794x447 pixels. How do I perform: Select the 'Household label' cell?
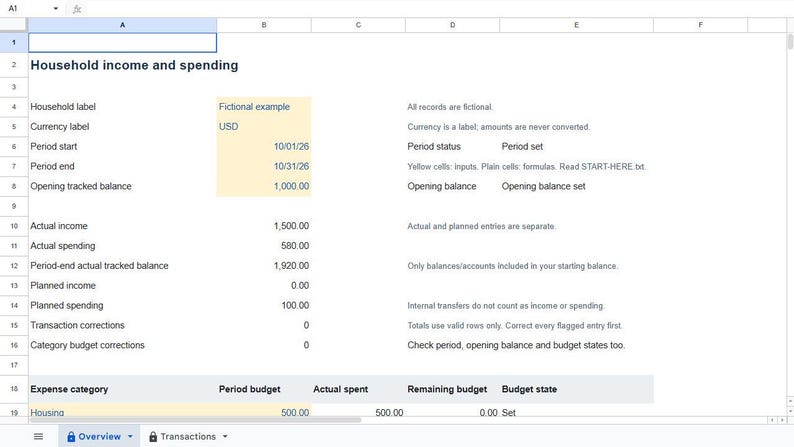click(x=123, y=107)
